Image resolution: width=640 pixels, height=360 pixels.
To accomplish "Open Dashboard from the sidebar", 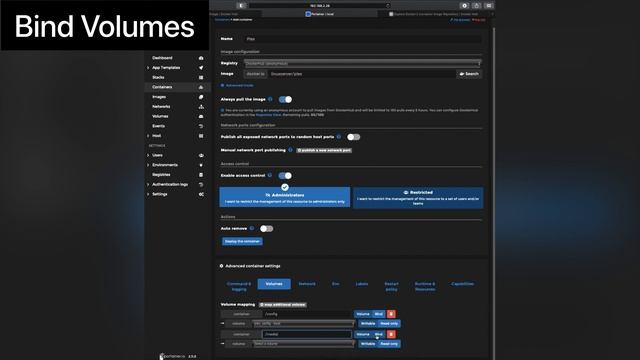I will [x=162, y=58].
